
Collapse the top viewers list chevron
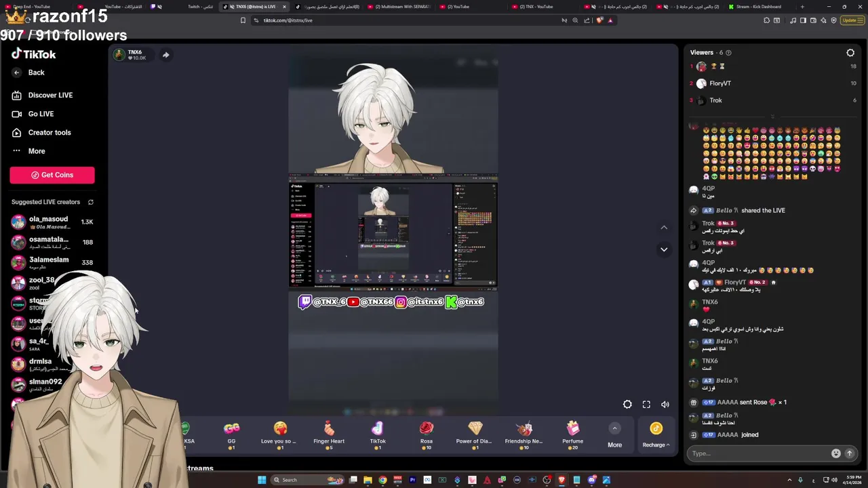click(772, 117)
